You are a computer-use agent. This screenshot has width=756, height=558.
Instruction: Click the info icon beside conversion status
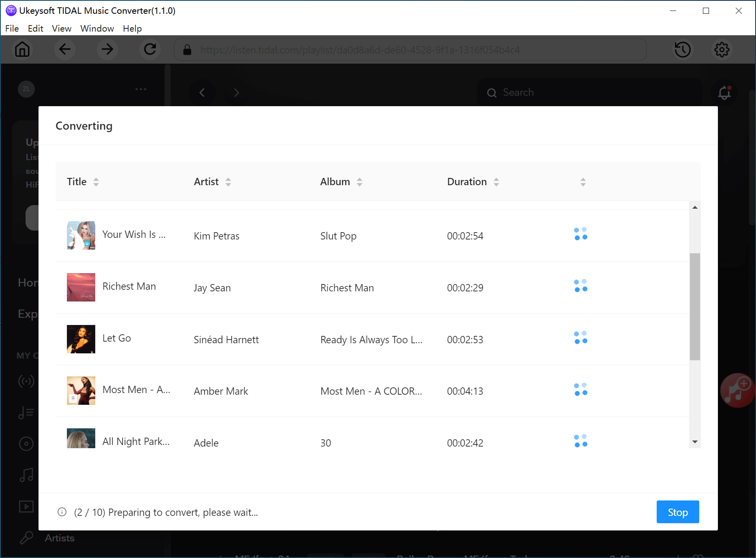pyautogui.click(x=62, y=512)
